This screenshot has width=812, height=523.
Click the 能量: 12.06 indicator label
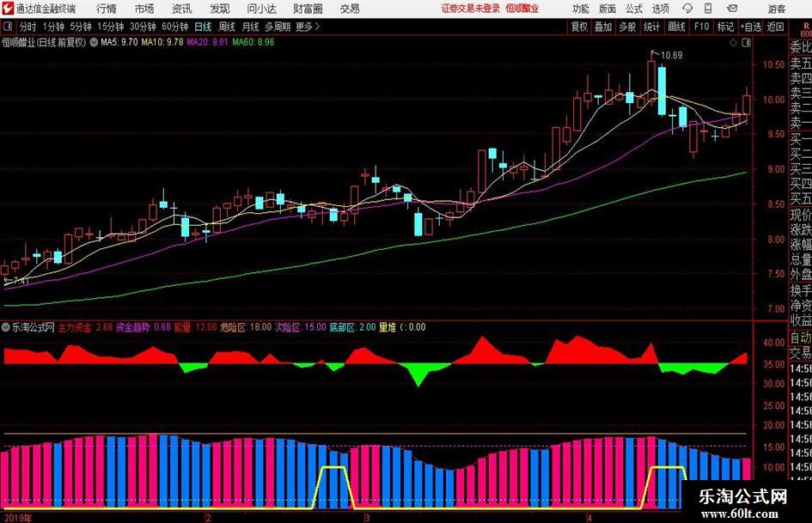(195, 327)
